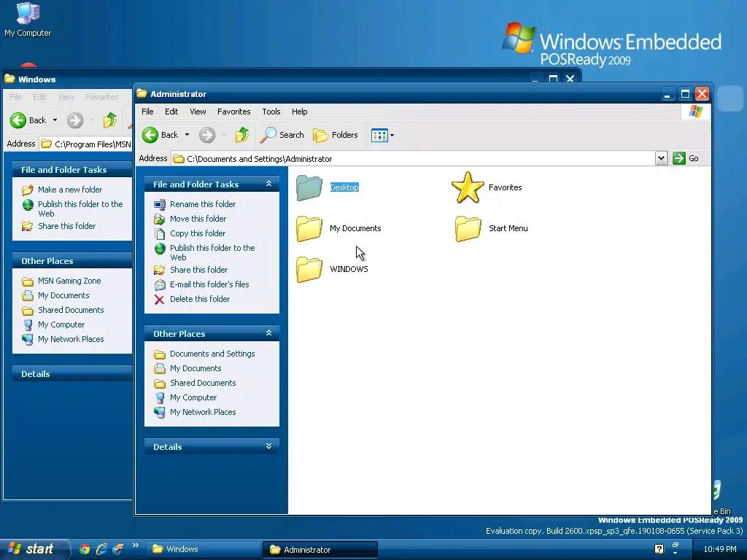Open Back history dropdown in Windows window

coord(55,120)
